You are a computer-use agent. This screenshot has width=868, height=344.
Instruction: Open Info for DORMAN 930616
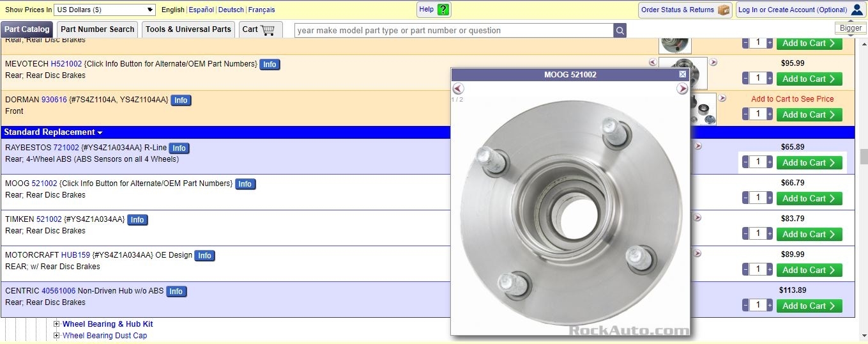[181, 100]
